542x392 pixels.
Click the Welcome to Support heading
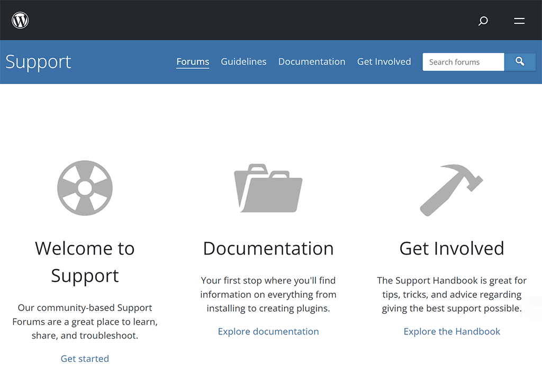pos(85,262)
